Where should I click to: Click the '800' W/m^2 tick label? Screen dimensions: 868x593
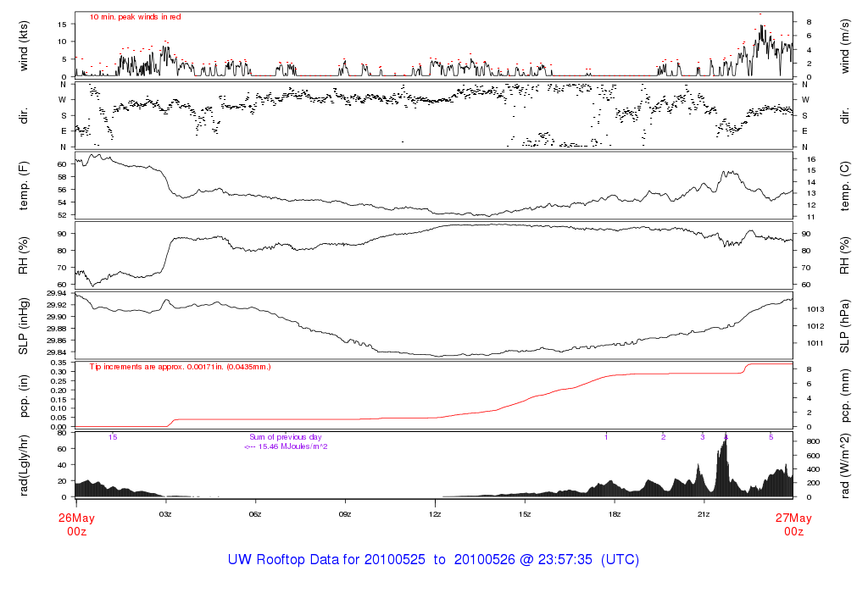[813, 441]
